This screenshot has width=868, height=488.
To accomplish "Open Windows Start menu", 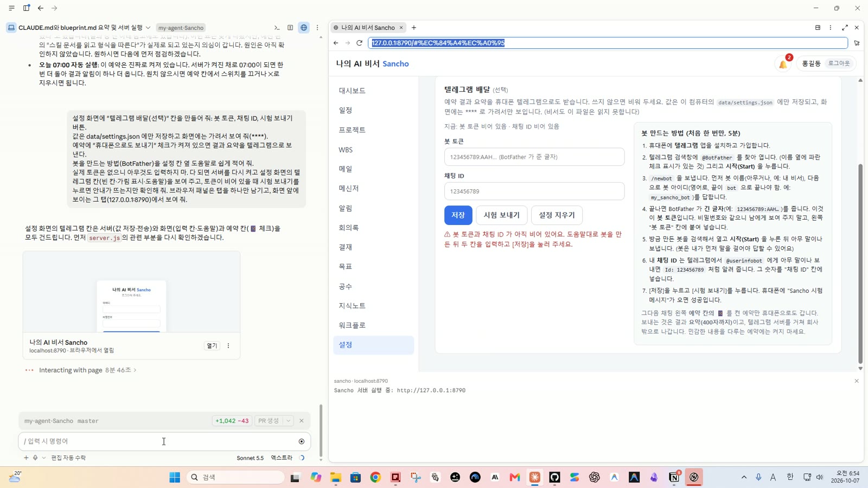I will point(175,477).
